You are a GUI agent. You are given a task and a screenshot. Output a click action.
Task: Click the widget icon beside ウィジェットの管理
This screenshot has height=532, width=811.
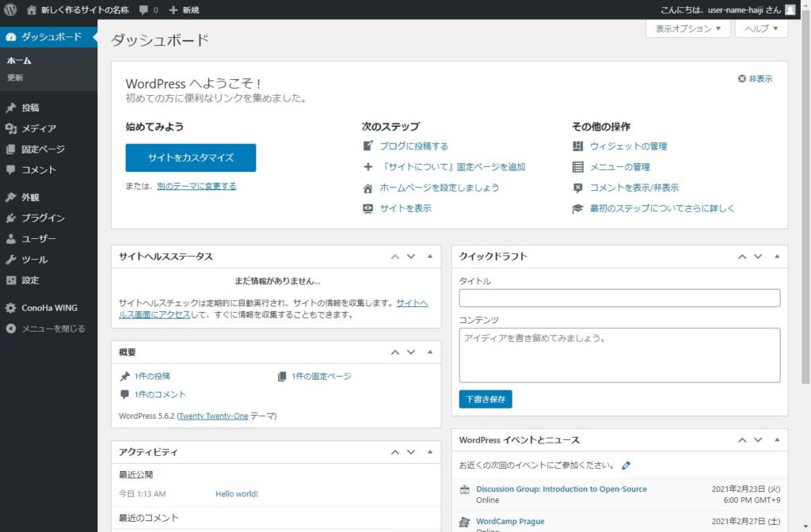(577, 146)
